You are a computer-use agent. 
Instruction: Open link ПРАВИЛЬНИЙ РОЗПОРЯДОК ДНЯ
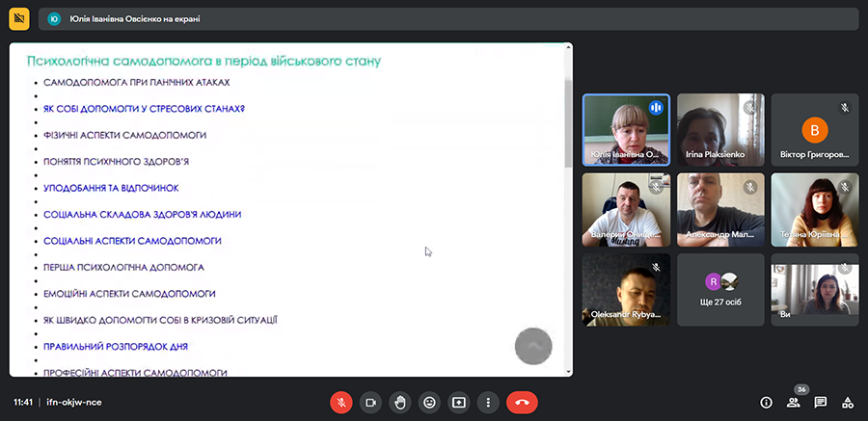click(x=116, y=347)
